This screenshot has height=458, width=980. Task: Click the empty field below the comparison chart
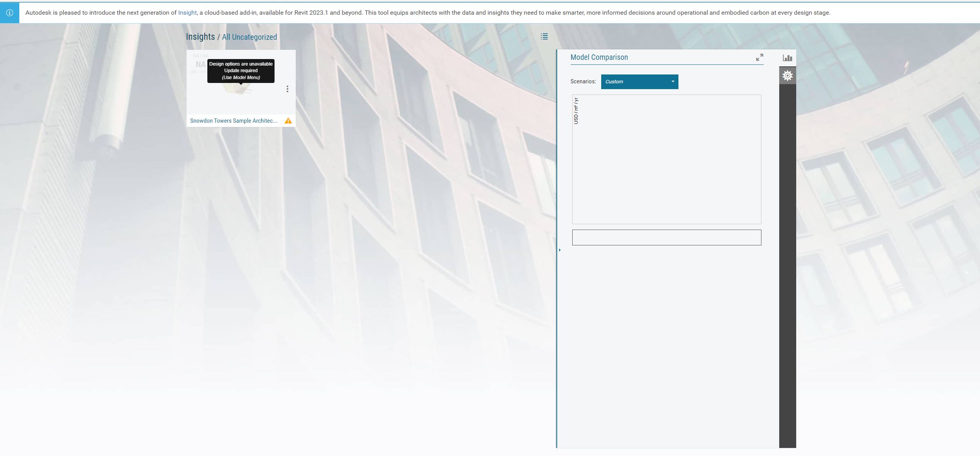tap(666, 238)
